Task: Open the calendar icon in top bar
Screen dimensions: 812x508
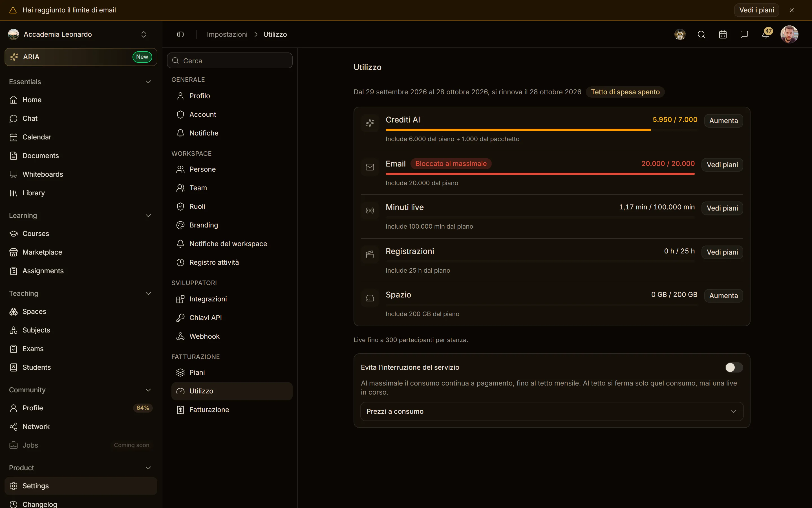Action: tap(723, 34)
